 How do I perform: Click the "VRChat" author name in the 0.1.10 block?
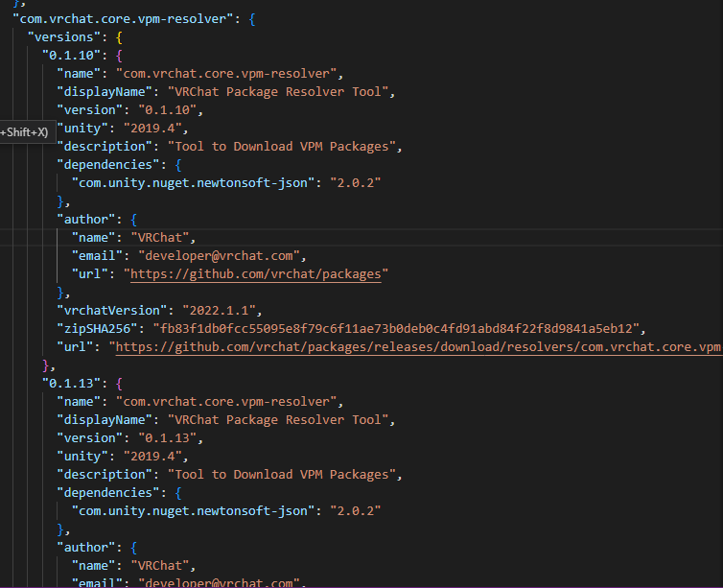coord(160,238)
